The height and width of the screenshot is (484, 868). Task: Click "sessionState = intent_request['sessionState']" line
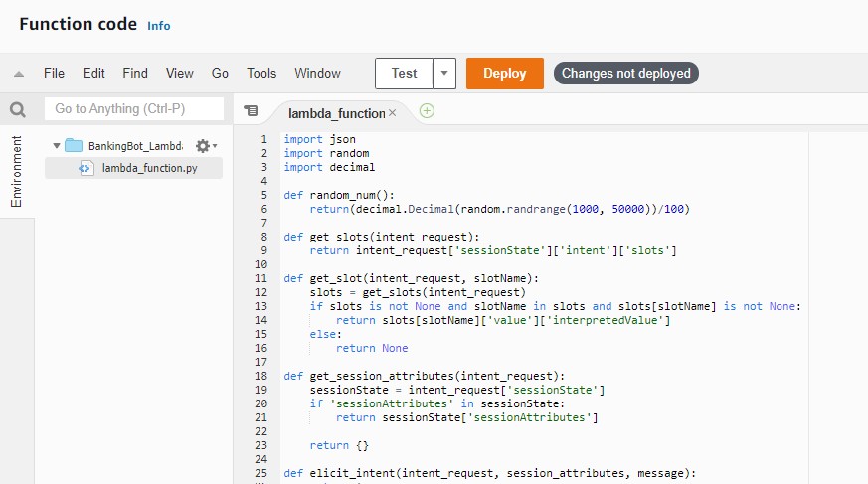457,390
